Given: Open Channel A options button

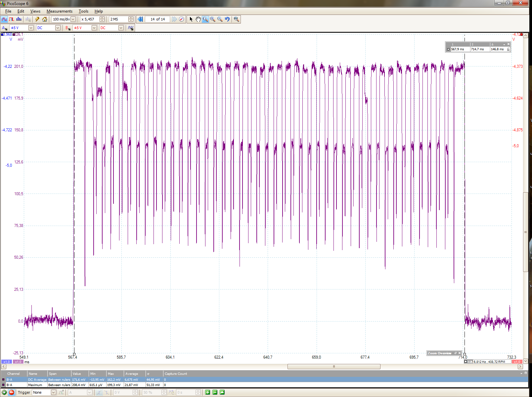Looking at the screenshot, I should (x=5, y=28).
